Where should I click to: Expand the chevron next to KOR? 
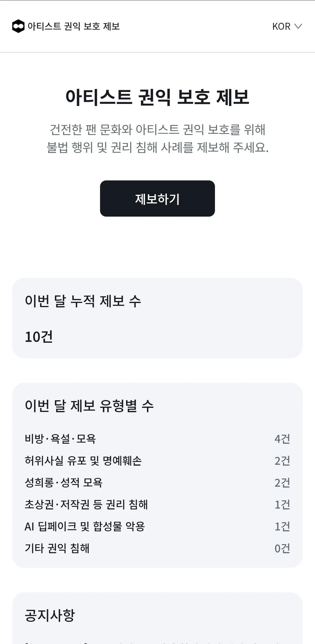(x=298, y=26)
